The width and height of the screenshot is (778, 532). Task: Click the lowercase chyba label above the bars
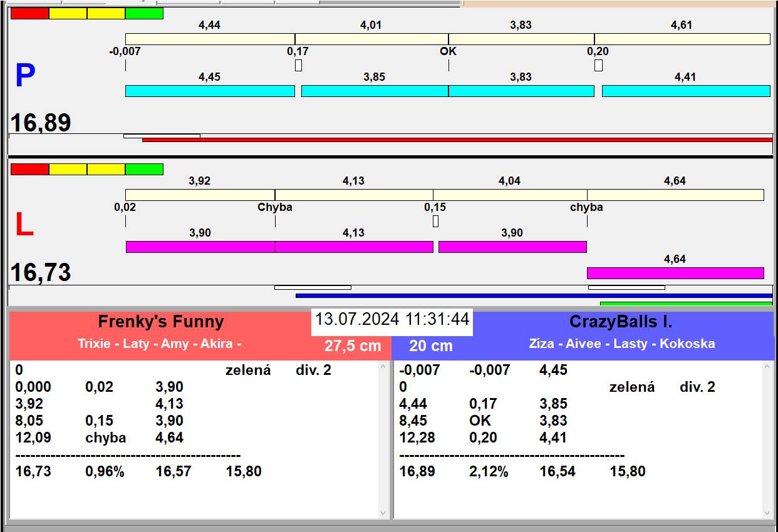tap(586, 207)
